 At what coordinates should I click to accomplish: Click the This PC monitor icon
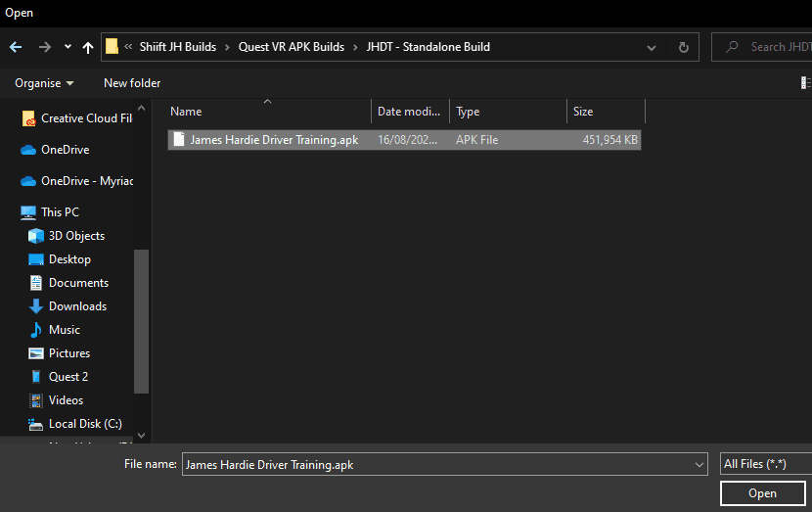coord(28,212)
